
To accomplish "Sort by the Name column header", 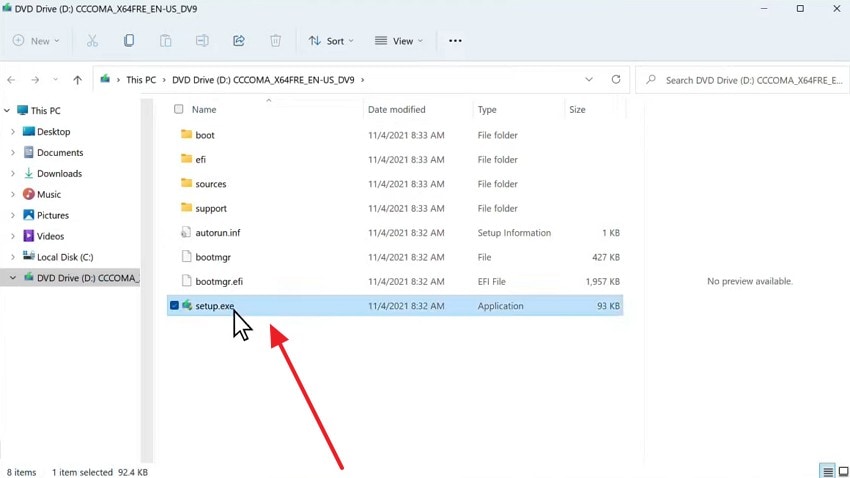I will [x=204, y=109].
